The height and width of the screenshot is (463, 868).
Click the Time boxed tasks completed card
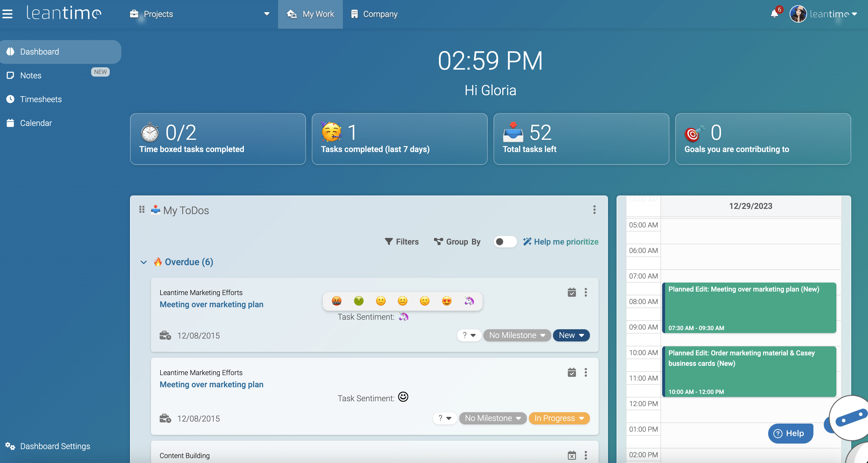pos(218,139)
